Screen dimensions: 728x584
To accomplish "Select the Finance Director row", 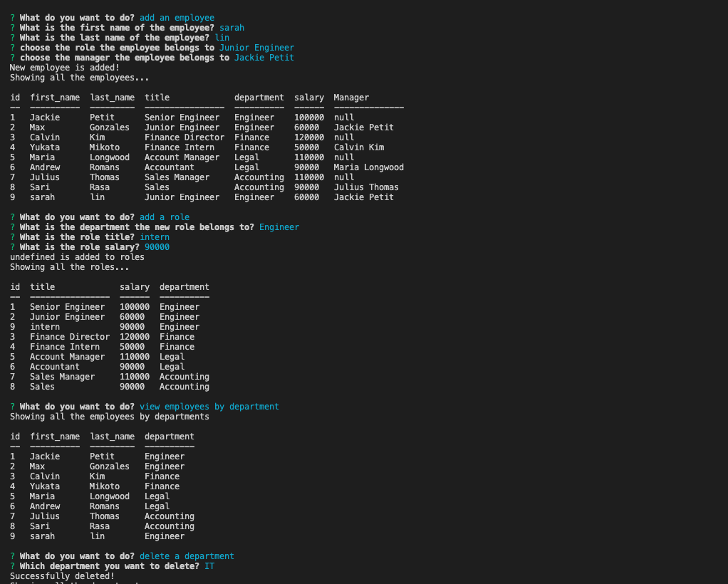I will 107,336.
